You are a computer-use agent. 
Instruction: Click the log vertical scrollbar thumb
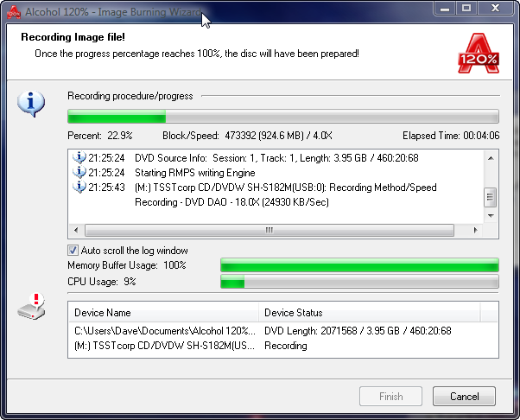[x=491, y=197]
